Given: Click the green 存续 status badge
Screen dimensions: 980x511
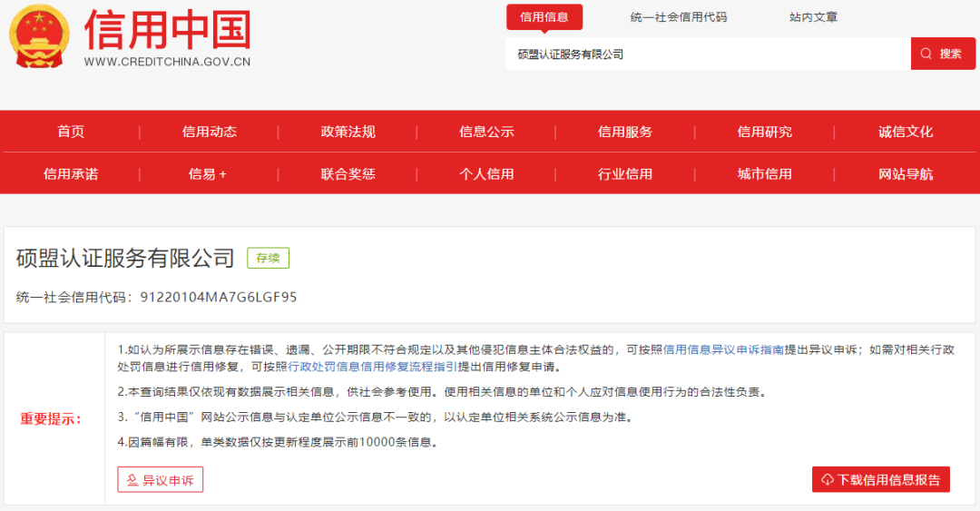Looking at the screenshot, I should coord(268,259).
